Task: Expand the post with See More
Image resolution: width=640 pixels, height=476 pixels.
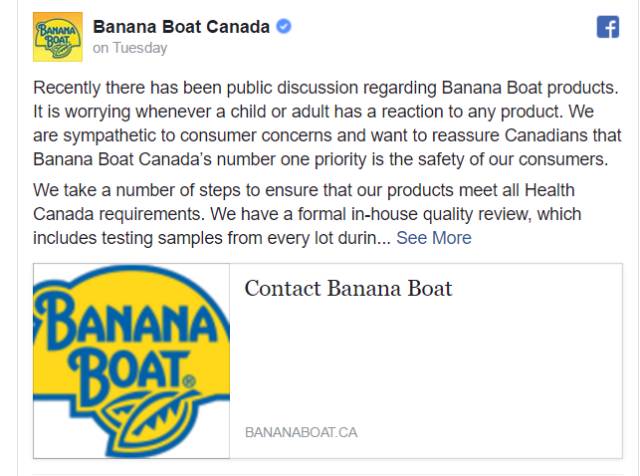Action: pos(434,238)
